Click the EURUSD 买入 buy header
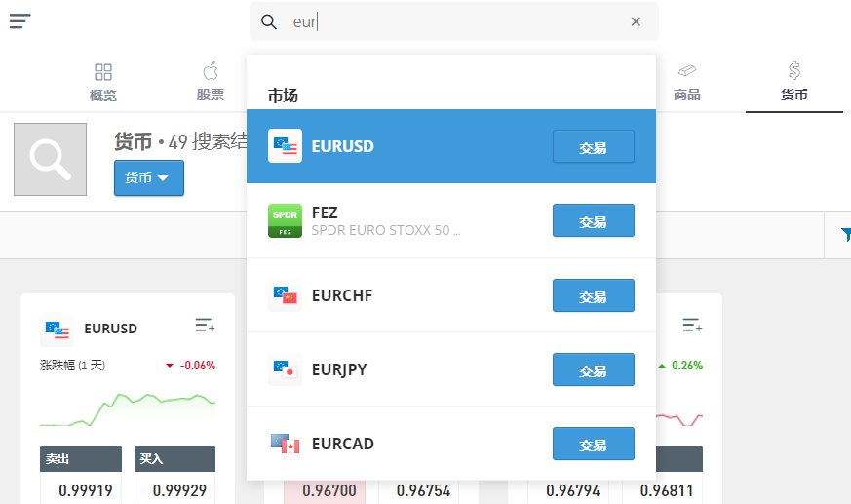851x504 pixels. pos(174,459)
